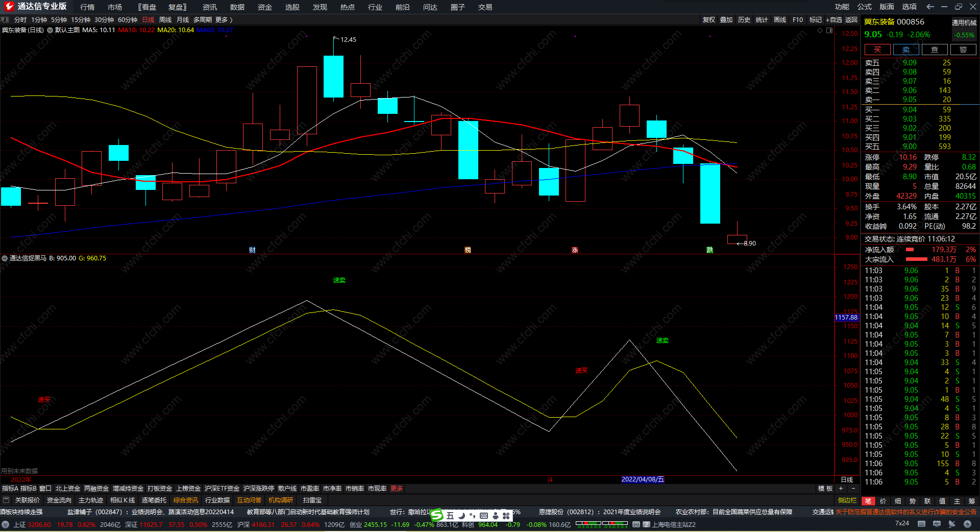Toggle the 统计 statistics button

tap(762, 20)
